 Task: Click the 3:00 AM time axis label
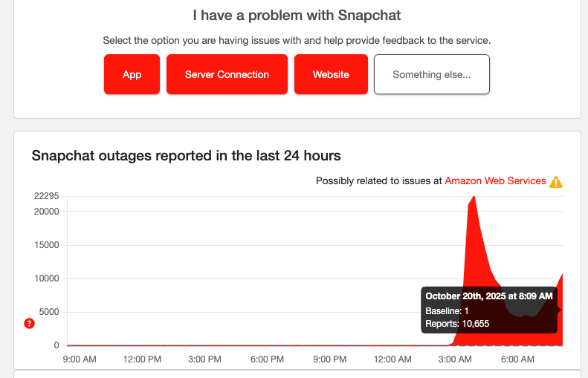454,359
